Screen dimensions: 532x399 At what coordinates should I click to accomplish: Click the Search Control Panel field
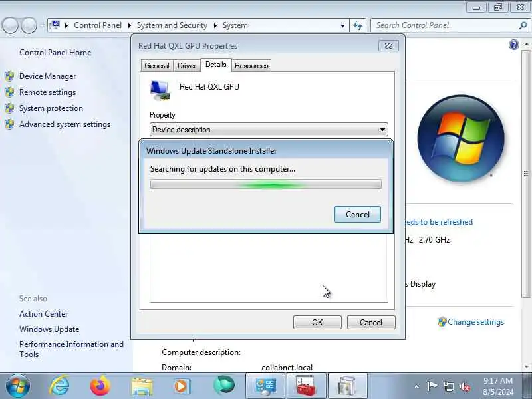(x=444, y=25)
